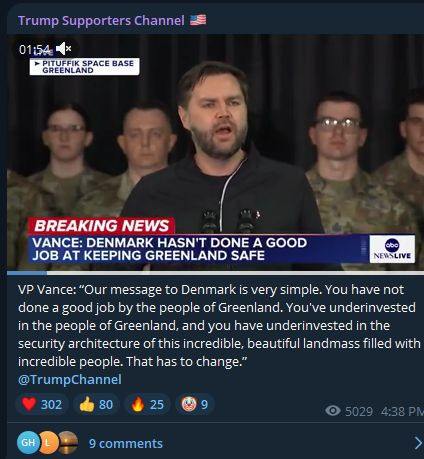Open the sunset photo commenter avatar

pyautogui.click(x=68, y=442)
